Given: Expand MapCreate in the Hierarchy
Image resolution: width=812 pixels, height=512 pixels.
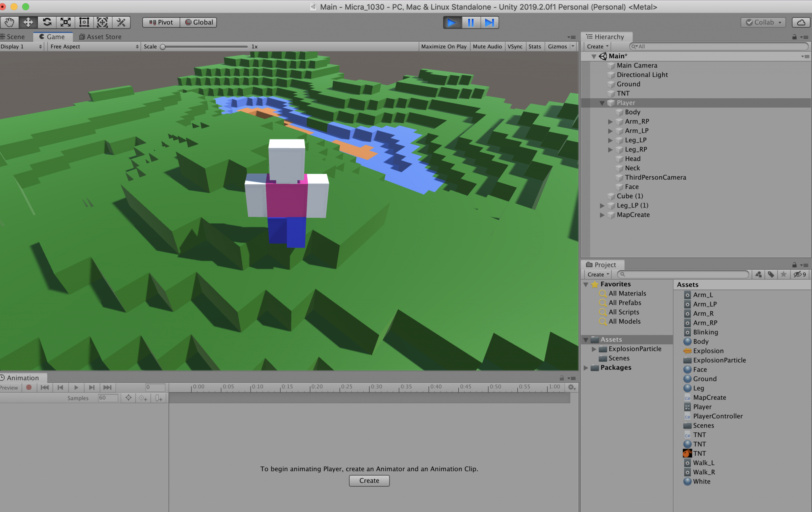Looking at the screenshot, I should click(x=602, y=215).
